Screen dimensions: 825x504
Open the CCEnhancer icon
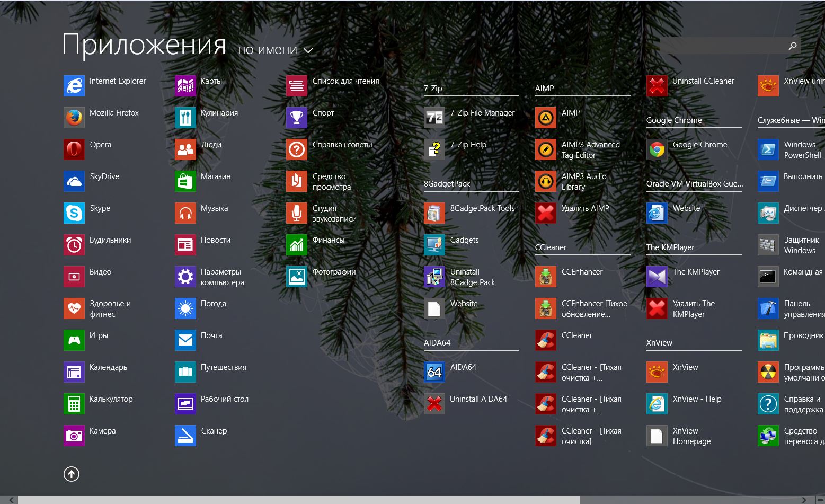click(546, 277)
